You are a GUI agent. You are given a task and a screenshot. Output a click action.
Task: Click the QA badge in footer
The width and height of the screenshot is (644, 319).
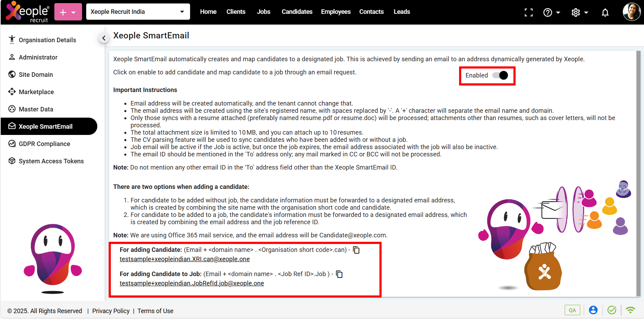click(x=572, y=310)
